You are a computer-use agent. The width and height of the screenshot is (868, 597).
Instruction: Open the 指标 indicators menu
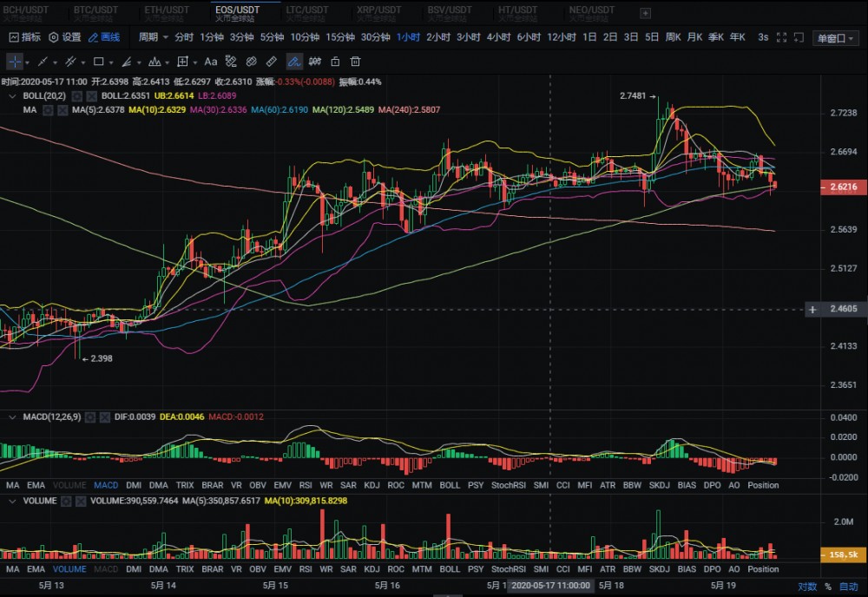[24, 37]
